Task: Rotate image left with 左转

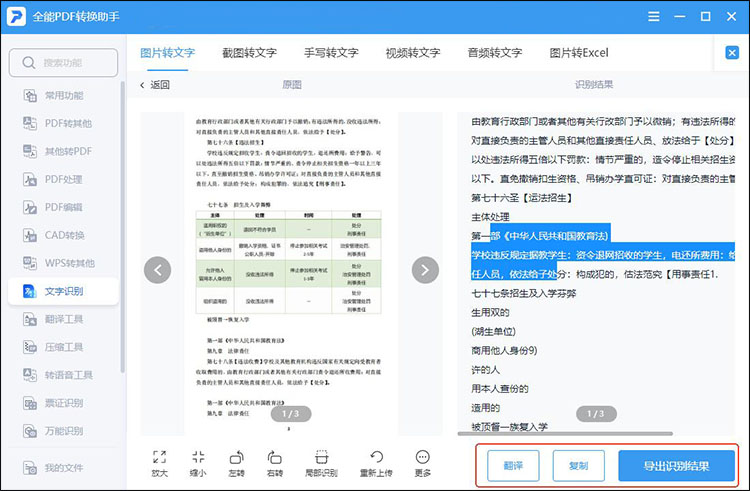Action: point(237,456)
